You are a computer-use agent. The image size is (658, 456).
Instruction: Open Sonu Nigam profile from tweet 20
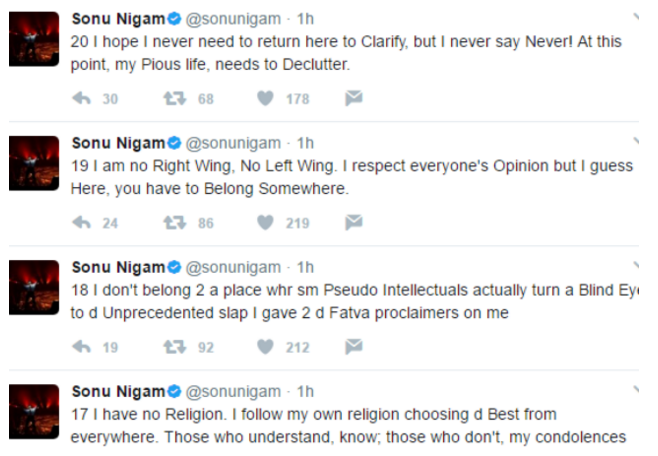coord(117,18)
